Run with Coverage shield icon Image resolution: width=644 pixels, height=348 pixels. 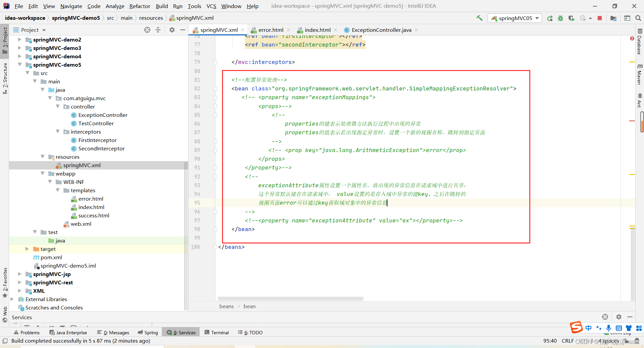571,18
